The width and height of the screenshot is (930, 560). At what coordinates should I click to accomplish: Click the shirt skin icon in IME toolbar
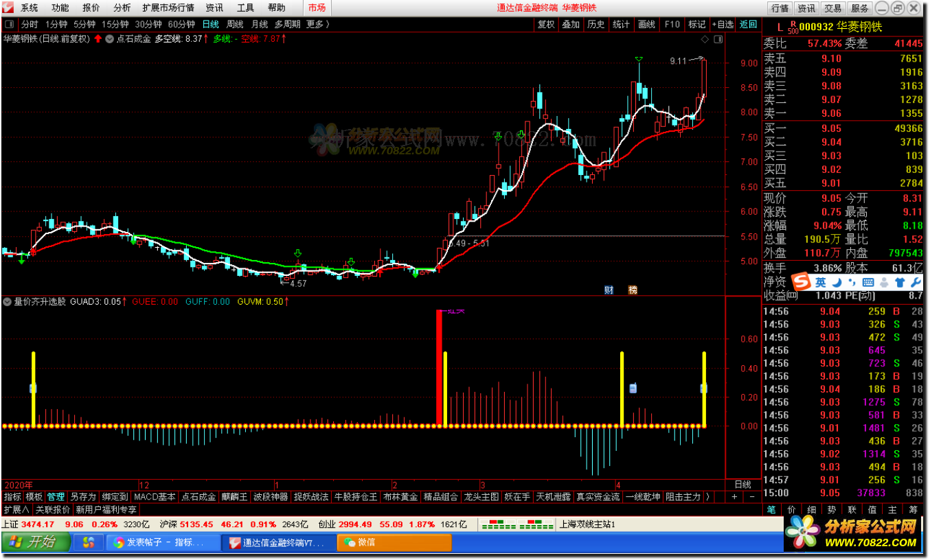tap(900, 283)
